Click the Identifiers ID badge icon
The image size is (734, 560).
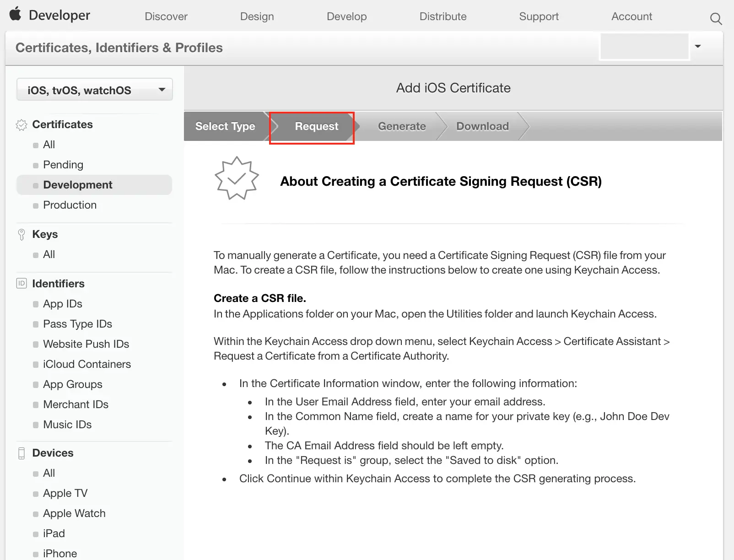click(22, 284)
